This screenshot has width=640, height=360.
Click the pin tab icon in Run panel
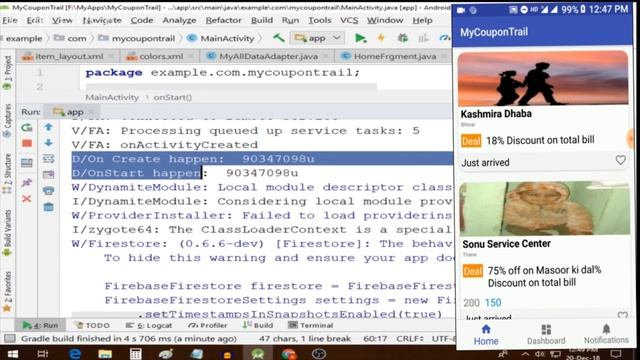click(27, 182)
